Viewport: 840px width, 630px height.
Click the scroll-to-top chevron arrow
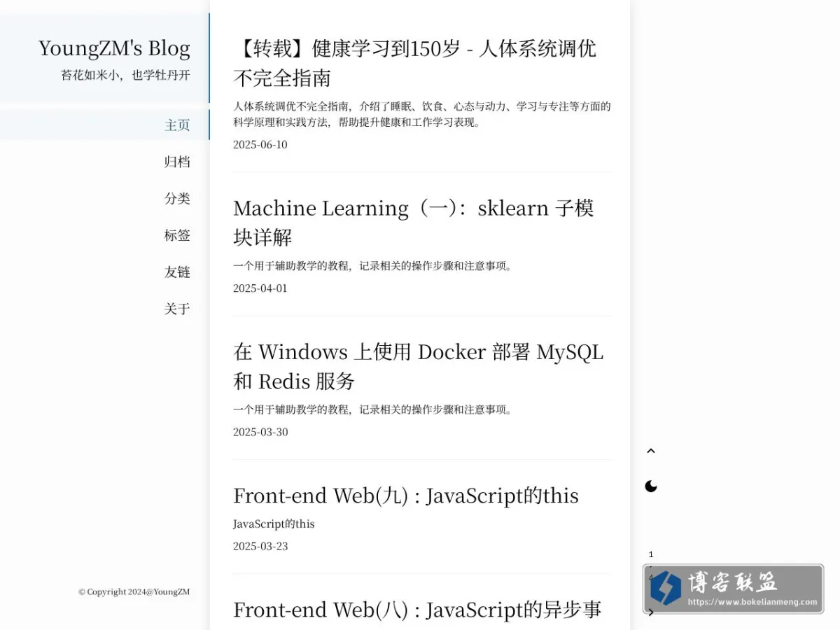tap(651, 451)
